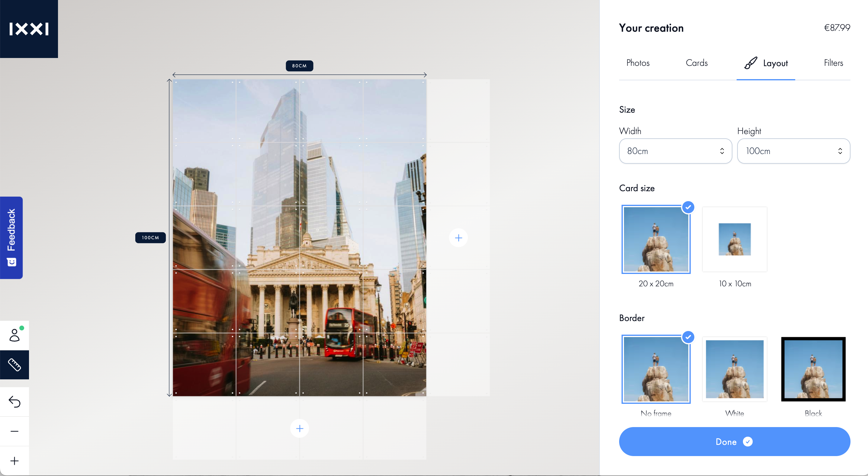Switch to the Filters tab
The height and width of the screenshot is (476, 868).
pyautogui.click(x=833, y=63)
